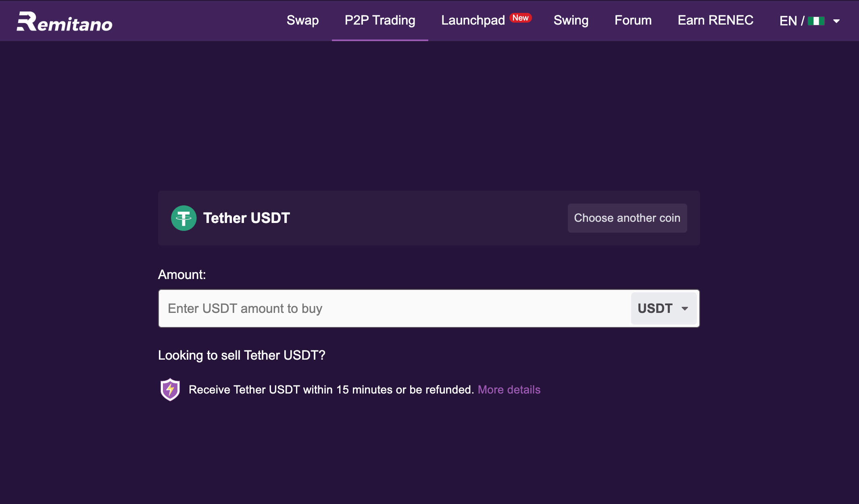Click the Remitano logo
This screenshot has width=859, height=504.
65,21
